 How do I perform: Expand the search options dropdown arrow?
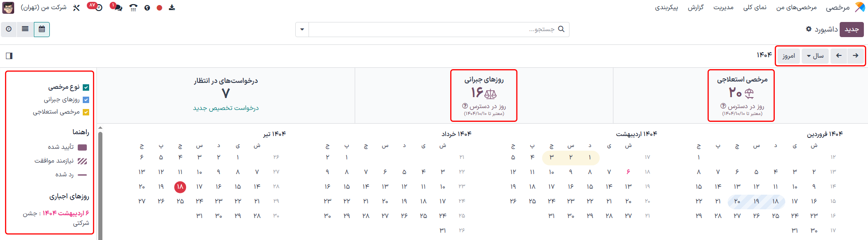pyautogui.click(x=302, y=30)
